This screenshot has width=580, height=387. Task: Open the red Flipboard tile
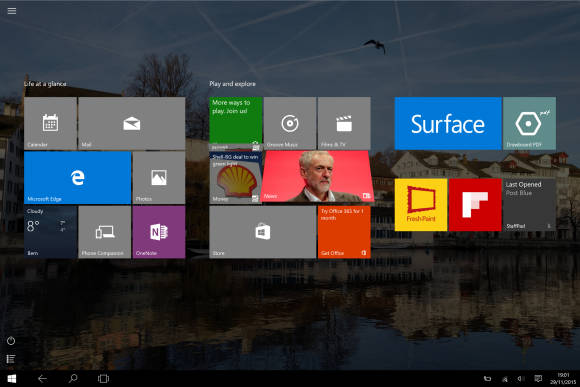click(475, 205)
